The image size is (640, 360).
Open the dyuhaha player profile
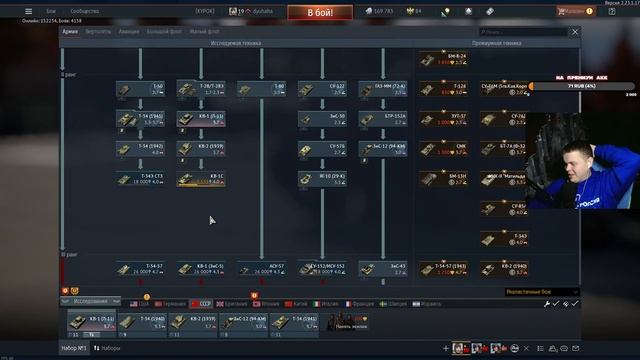251,11
